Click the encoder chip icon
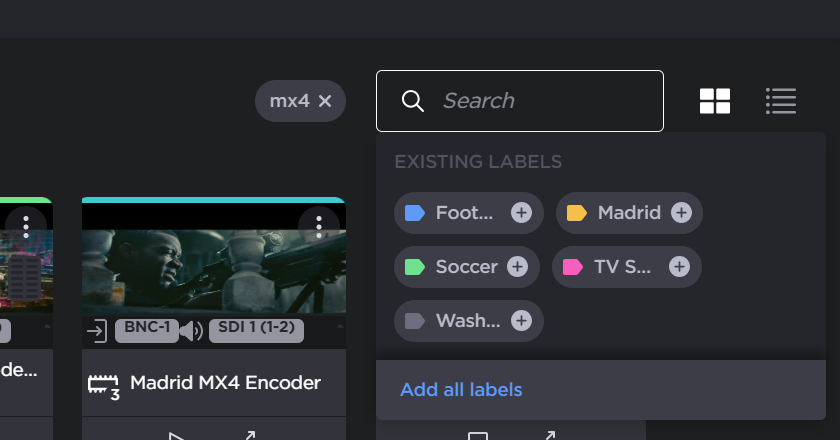This screenshot has width=840, height=440. coord(104,384)
